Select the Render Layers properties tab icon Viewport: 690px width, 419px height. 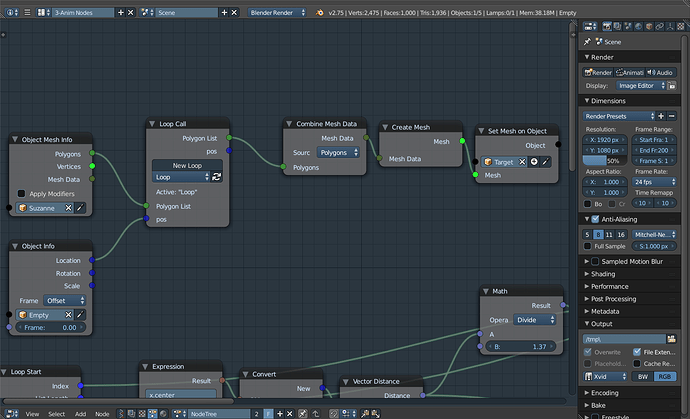click(x=617, y=26)
